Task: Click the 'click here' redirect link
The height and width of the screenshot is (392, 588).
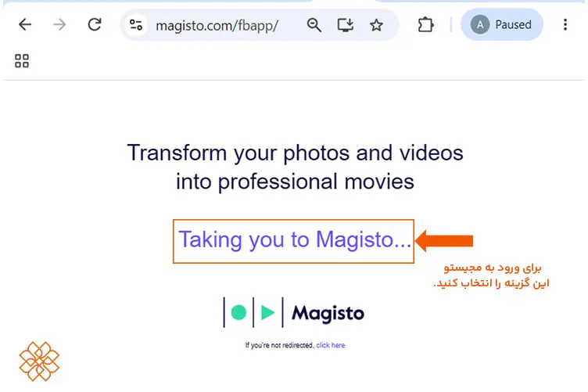Action: coord(331,345)
